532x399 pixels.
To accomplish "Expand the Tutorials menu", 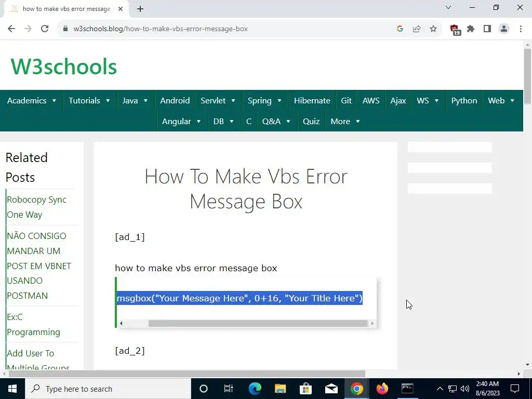I will [89, 100].
